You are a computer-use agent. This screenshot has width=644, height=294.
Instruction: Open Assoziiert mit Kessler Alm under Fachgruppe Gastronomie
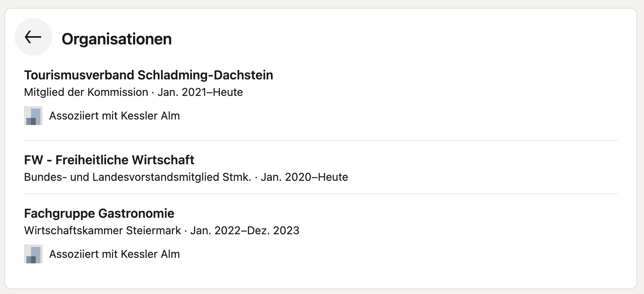coord(114,254)
